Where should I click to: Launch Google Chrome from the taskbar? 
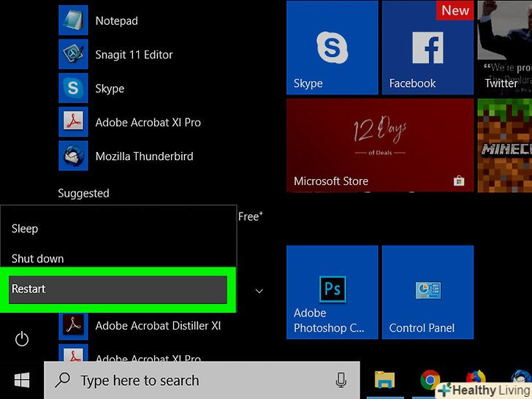pos(430,379)
